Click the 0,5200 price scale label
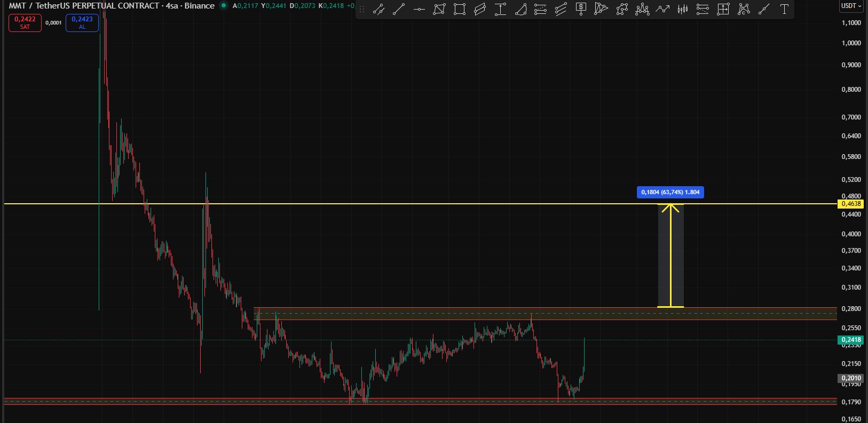This screenshot has height=423, width=868. pyautogui.click(x=851, y=180)
